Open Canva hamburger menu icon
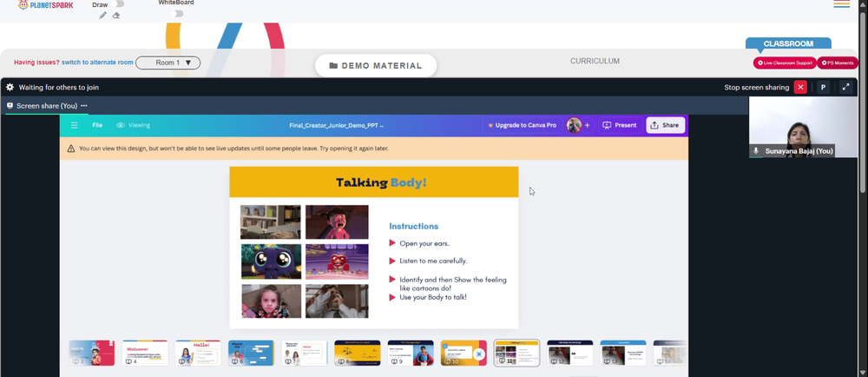Viewport: 868px width, 377px height. pos(74,125)
